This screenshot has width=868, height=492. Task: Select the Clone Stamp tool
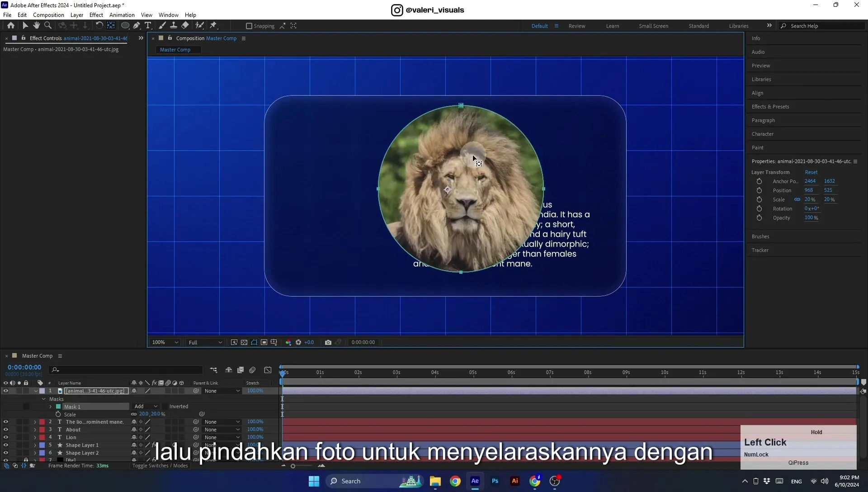[173, 26]
